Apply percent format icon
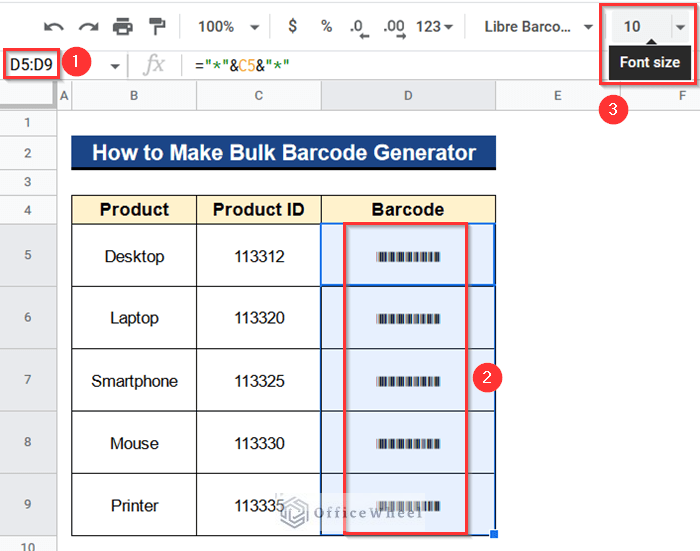 326,26
